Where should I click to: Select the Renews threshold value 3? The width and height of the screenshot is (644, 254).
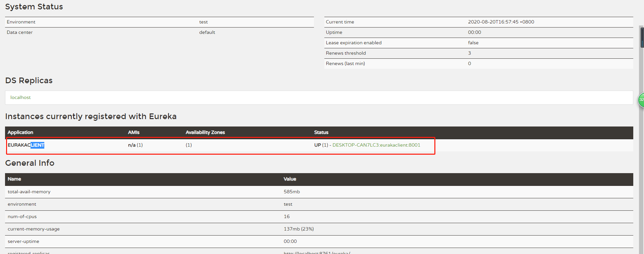(x=470, y=53)
